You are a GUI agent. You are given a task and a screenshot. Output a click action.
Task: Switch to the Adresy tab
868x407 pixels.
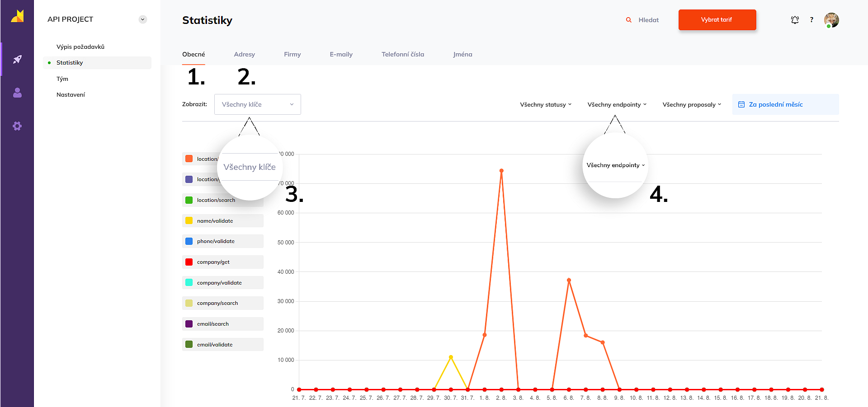[x=244, y=54]
